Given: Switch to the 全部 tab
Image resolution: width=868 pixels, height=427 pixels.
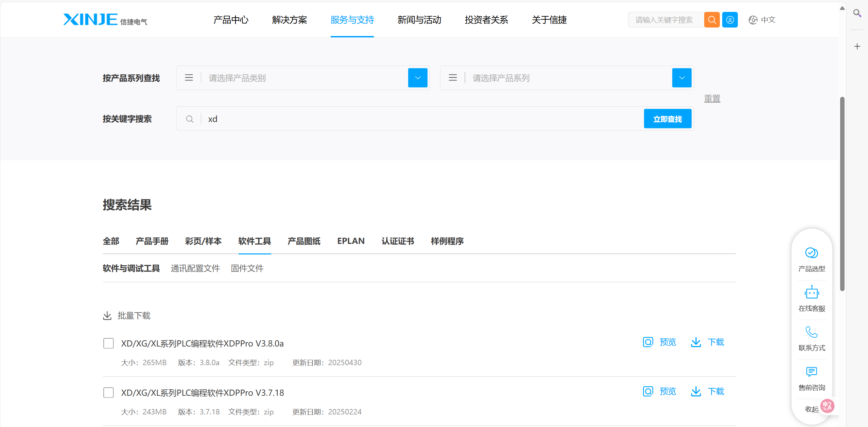Looking at the screenshot, I should tap(111, 241).
